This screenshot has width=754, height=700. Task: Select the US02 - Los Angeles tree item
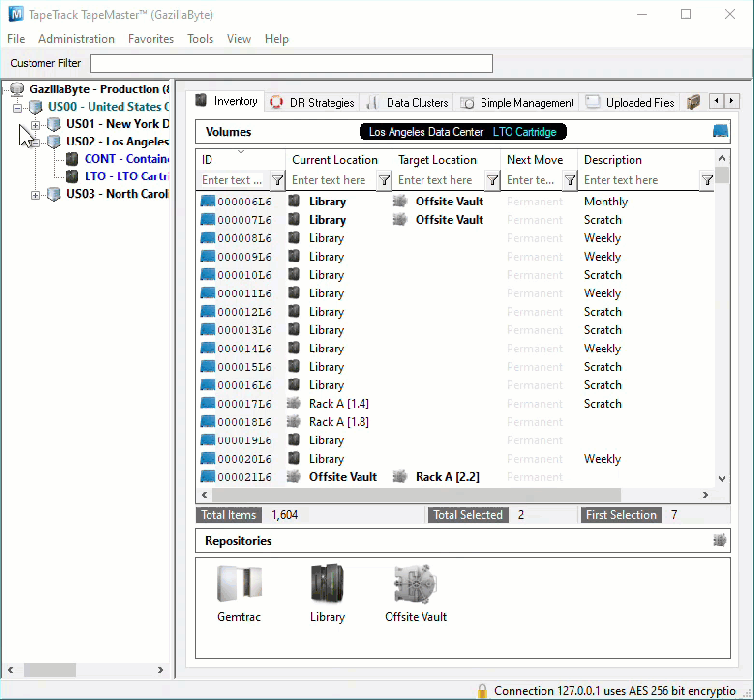[117, 141]
